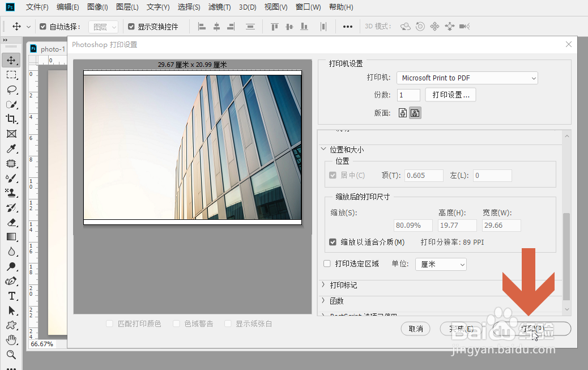Click the 打印(P) button
Screen dimensions: 588x370
[x=532, y=329]
